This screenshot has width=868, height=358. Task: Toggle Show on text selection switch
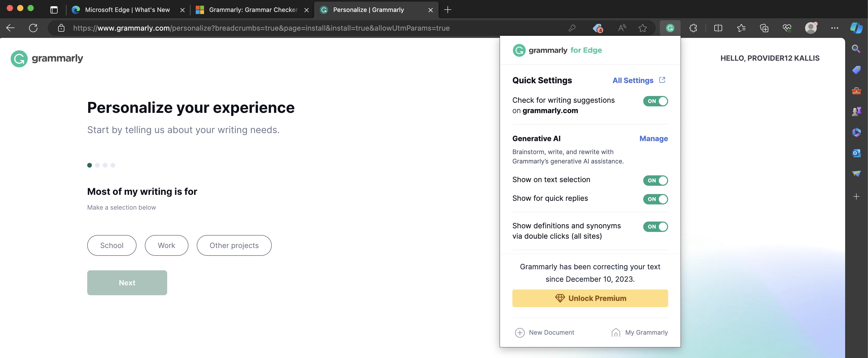(x=655, y=180)
